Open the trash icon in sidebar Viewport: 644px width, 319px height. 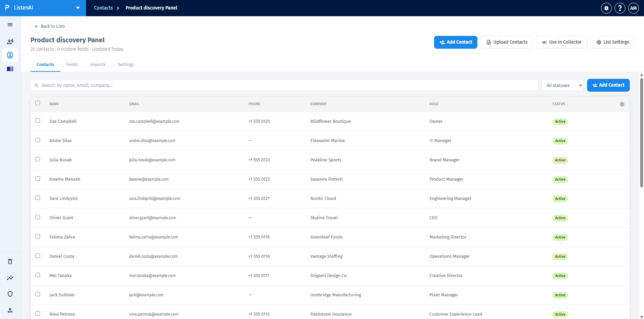[10, 261]
